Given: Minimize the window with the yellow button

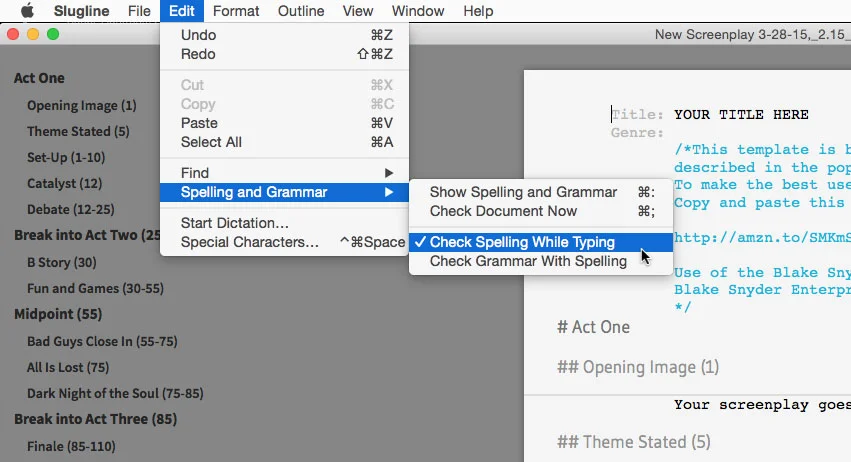Looking at the screenshot, I should [x=33, y=34].
